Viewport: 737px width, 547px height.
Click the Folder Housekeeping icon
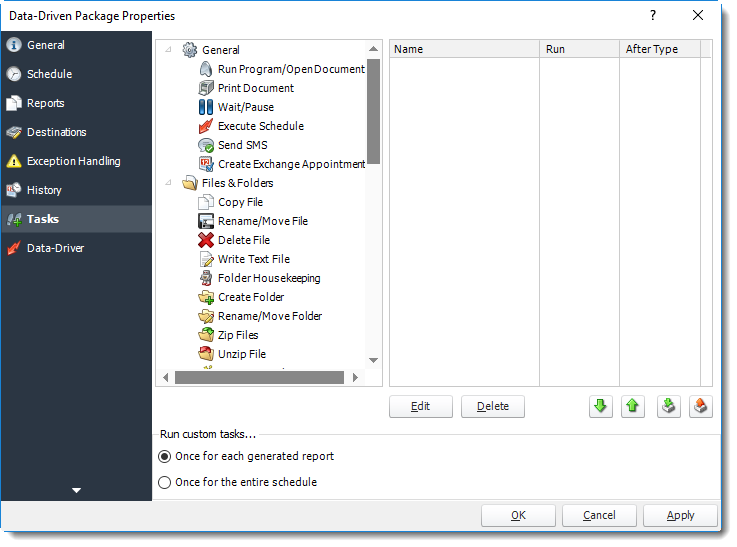205,278
